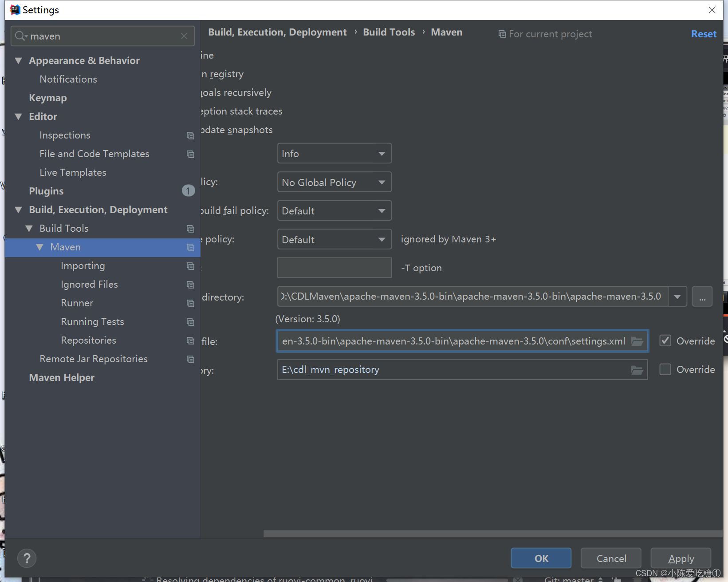The image size is (728, 582).
Task: Click project-level icon beside Ignored Files
Action: click(190, 285)
